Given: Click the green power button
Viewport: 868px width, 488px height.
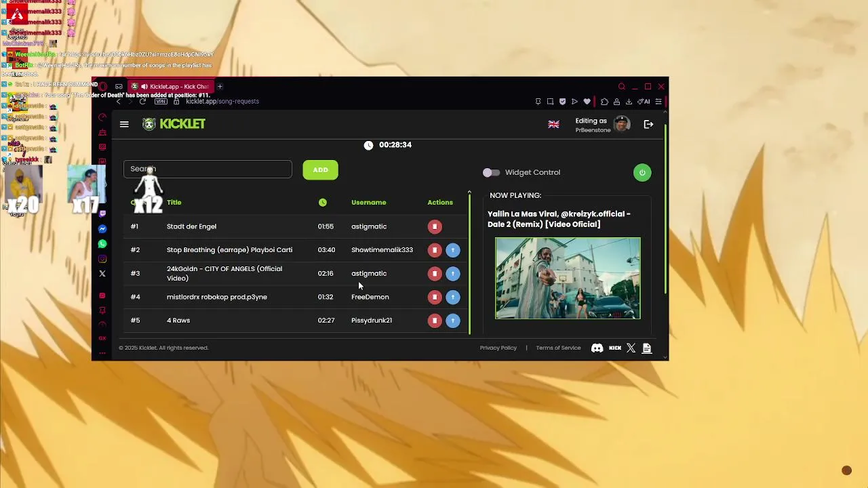Looking at the screenshot, I should coord(642,172).
